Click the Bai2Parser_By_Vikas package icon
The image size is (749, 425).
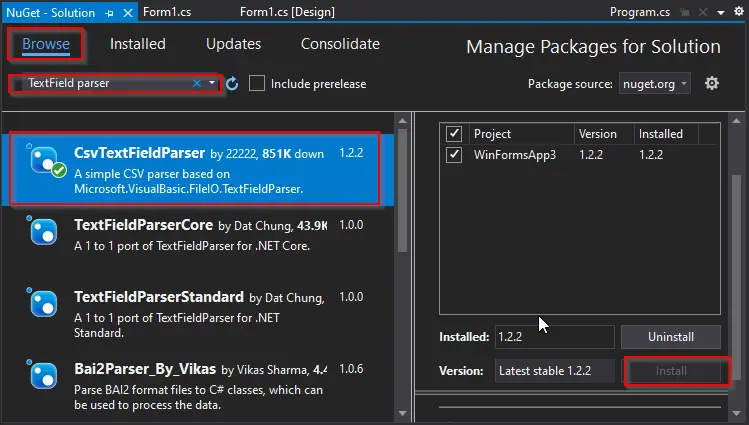point(44,376)
